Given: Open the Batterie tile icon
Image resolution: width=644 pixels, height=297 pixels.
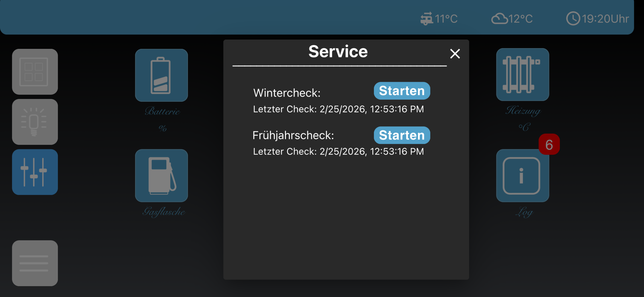Looking at the screenshot, I should (161, 75).
